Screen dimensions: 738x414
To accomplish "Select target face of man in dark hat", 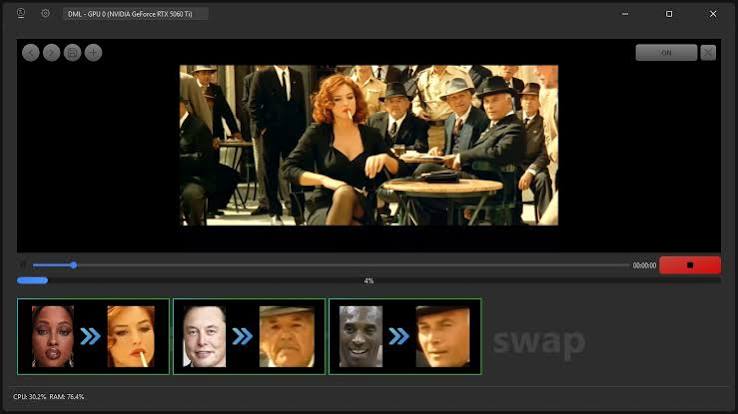I will pyautogui.click(x=442, y=336).
